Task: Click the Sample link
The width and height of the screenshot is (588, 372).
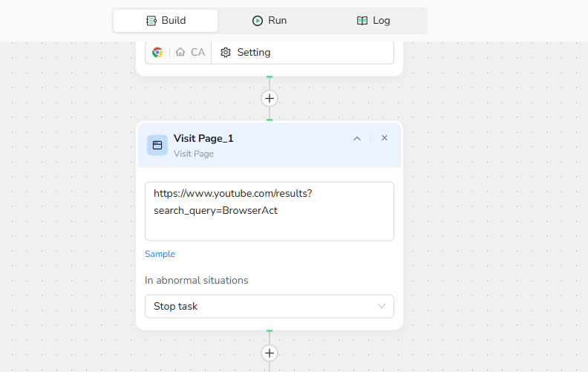Action: 160,254
